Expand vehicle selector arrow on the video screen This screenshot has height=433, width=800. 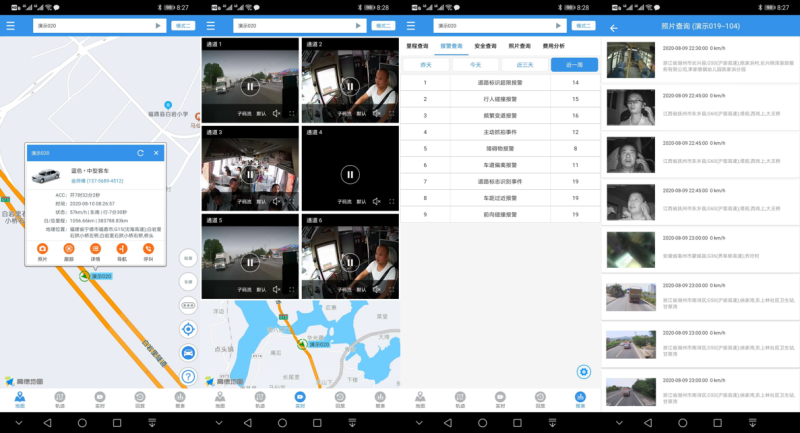358,26
